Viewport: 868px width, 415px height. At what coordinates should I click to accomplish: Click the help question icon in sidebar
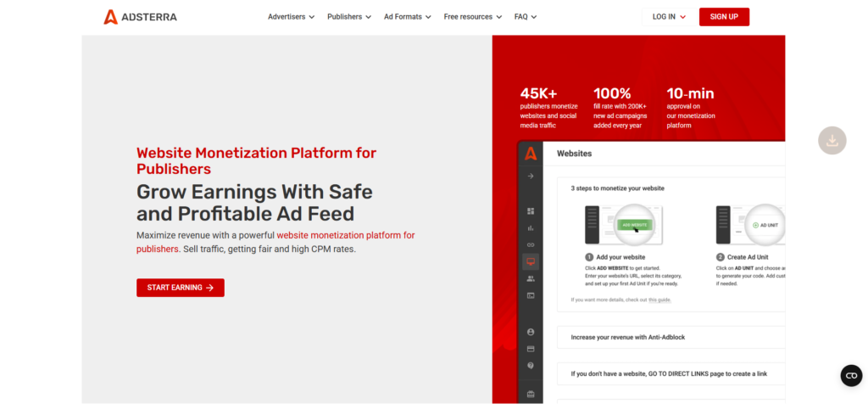click(531, 366)
